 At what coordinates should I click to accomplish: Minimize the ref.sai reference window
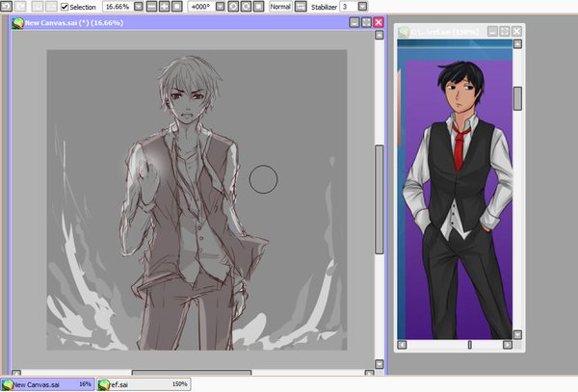click(492, 32)
